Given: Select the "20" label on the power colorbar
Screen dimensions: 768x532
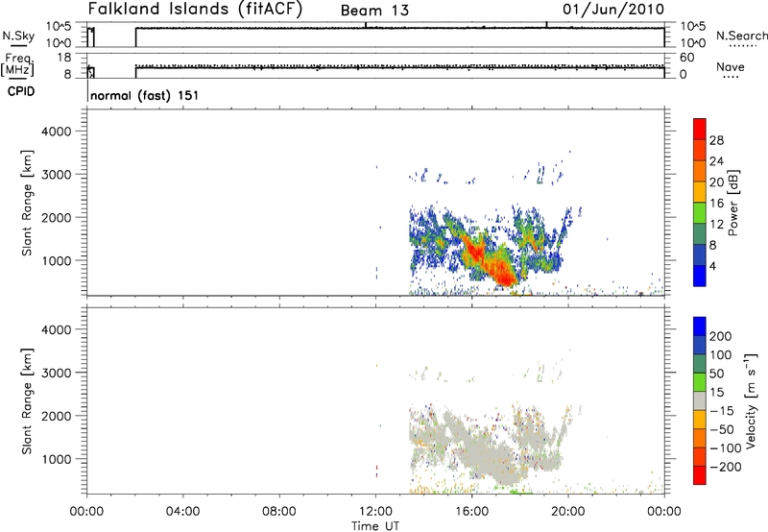Looking at the screenshot, I should coord(716,182).
